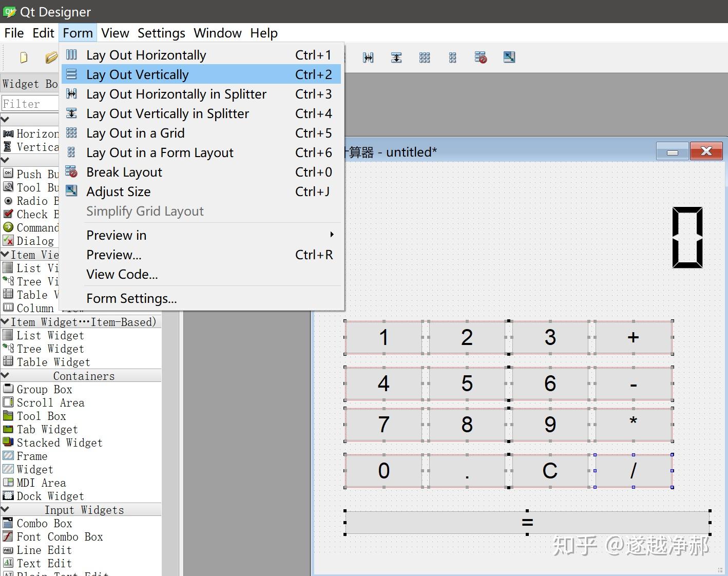728x576 pixels.
Task: Select the calculator C button
Action: click(x=550, y=471)
